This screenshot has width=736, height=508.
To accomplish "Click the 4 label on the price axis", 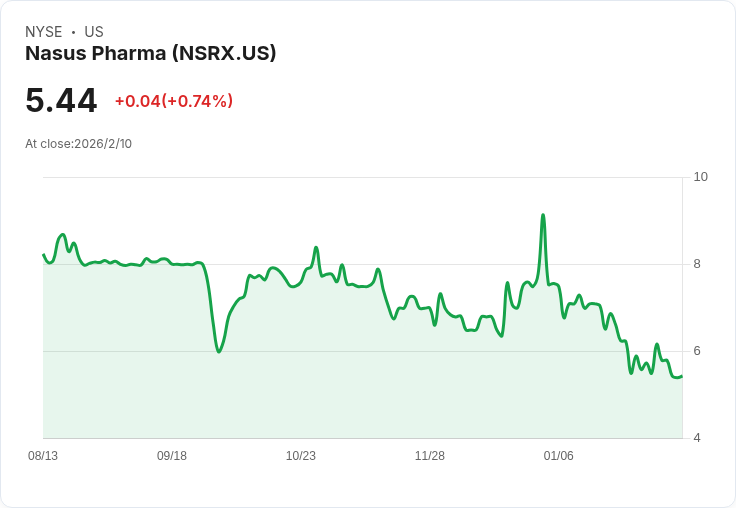I will (x=697, y=438).
